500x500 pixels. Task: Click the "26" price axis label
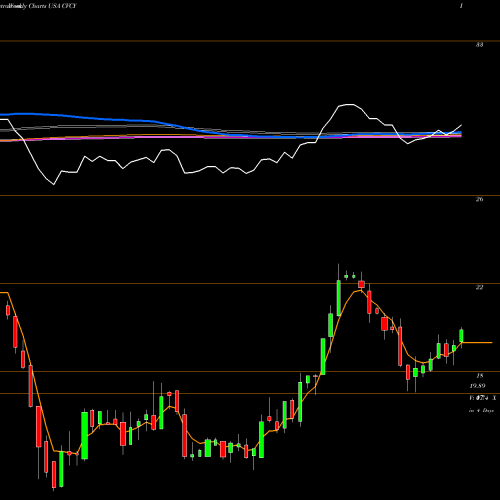tap(479, 199)
